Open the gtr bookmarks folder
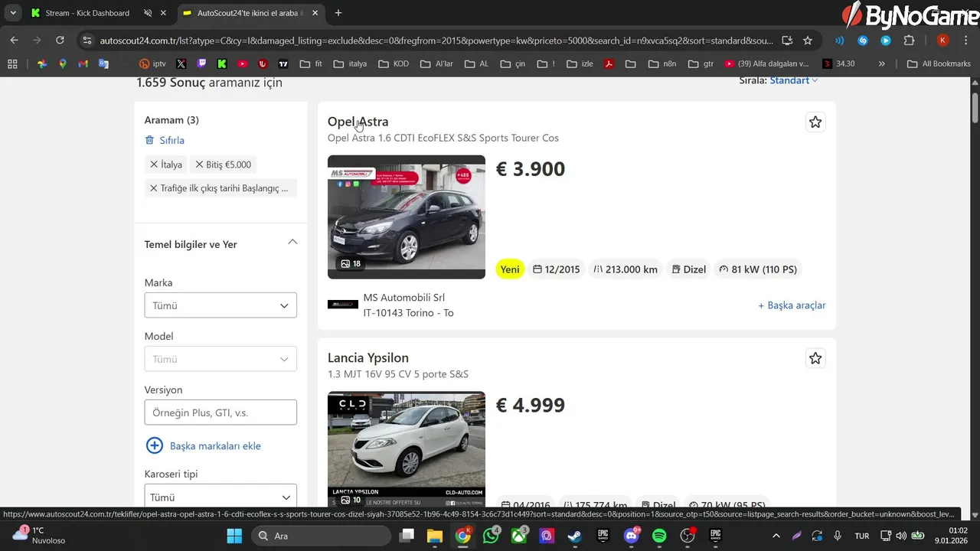Screen dimensions: 980x551 click(x=701, y=64)
